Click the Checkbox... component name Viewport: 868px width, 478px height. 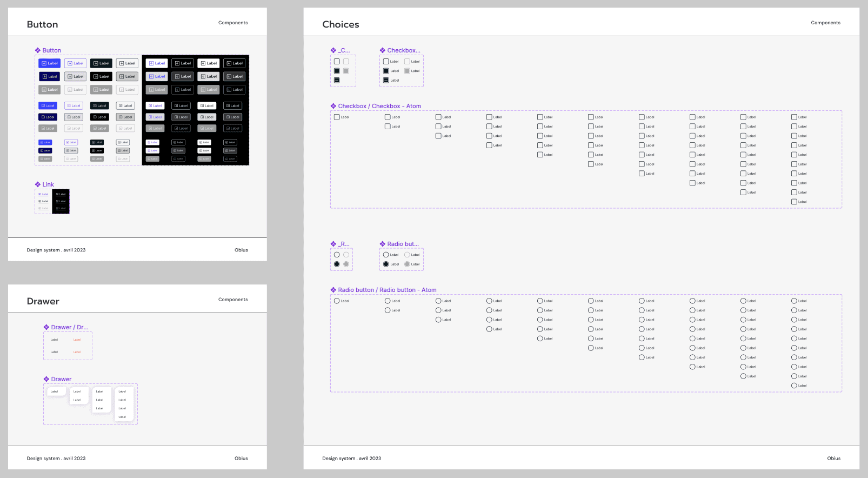pos(404,50)
